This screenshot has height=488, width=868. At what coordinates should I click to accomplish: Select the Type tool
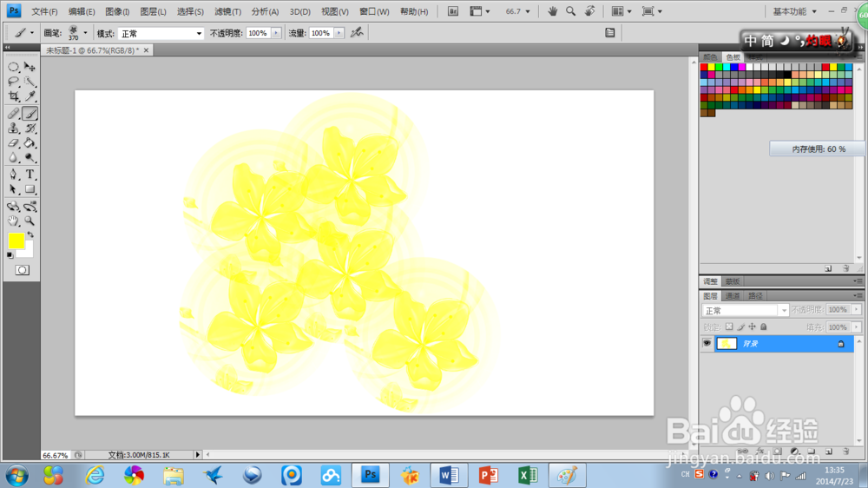[30, 175]
